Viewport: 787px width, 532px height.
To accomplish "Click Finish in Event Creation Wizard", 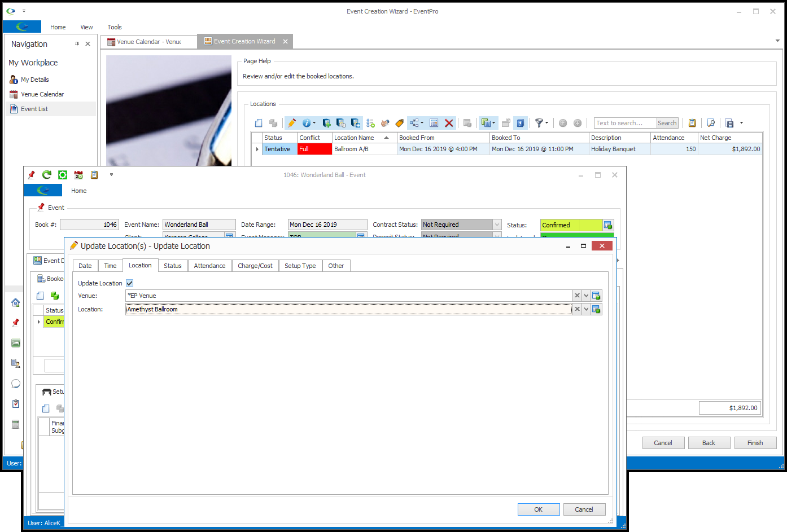I will (755, 443).
